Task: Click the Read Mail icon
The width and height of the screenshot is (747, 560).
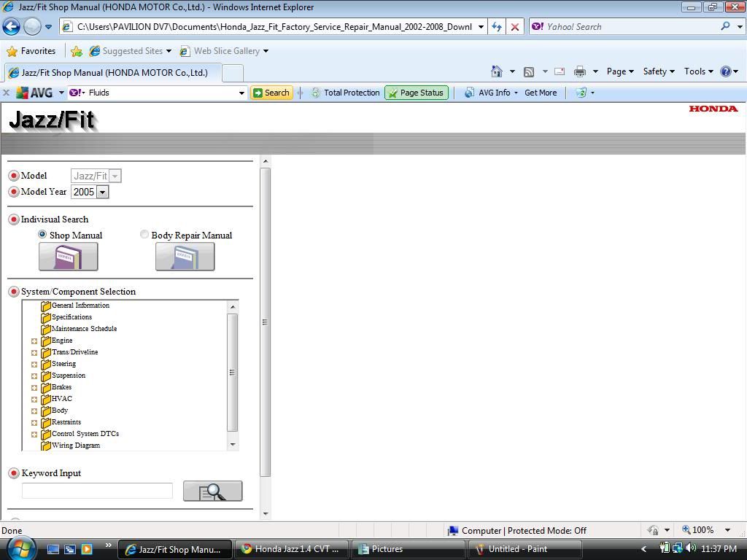Action: (560, 71)
